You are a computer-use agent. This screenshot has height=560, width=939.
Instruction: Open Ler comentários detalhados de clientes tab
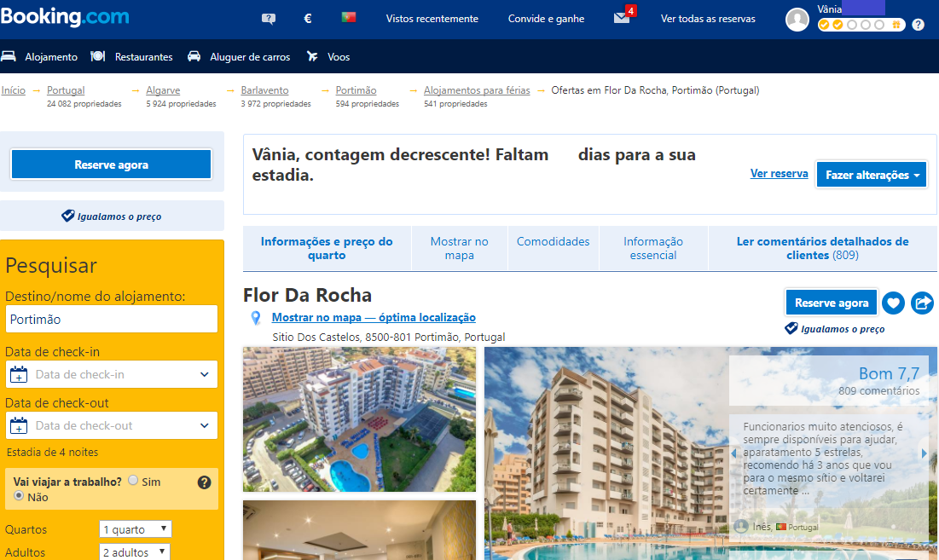[x=823, y=248]
